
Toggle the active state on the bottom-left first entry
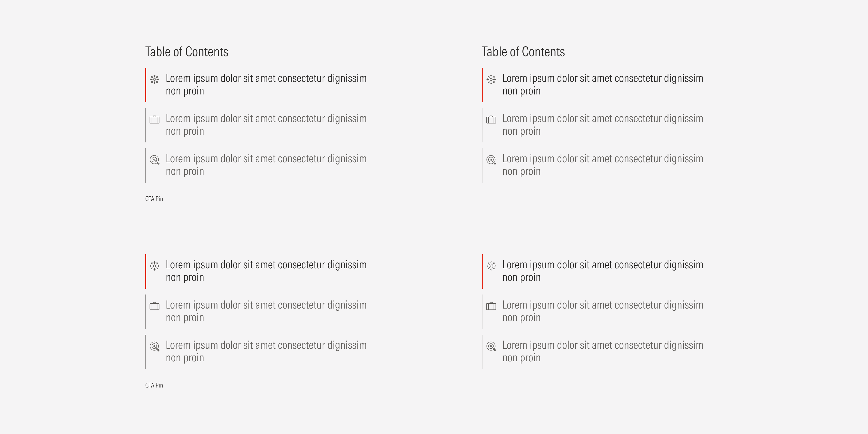point(146,271)
